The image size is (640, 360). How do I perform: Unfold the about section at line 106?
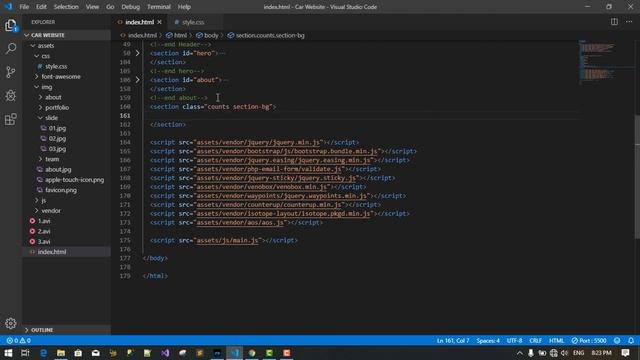point(138,80)
